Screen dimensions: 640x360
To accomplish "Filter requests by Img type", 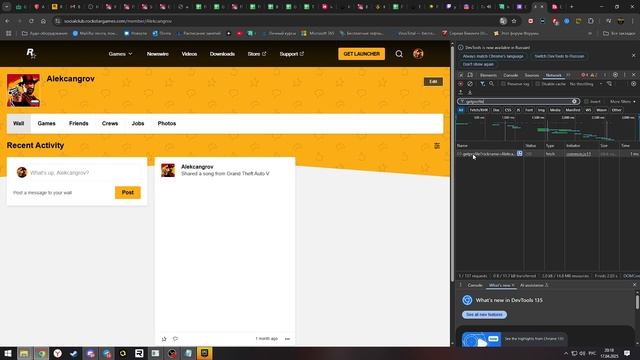I will pyautogui.click(x=541, y=110).
